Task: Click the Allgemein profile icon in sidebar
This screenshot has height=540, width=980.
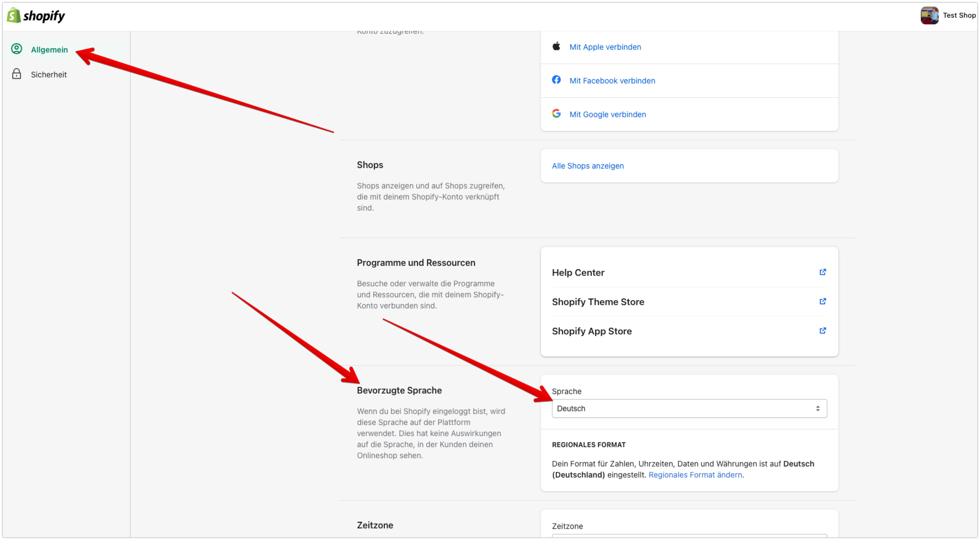Action: [x=16, y=49]
